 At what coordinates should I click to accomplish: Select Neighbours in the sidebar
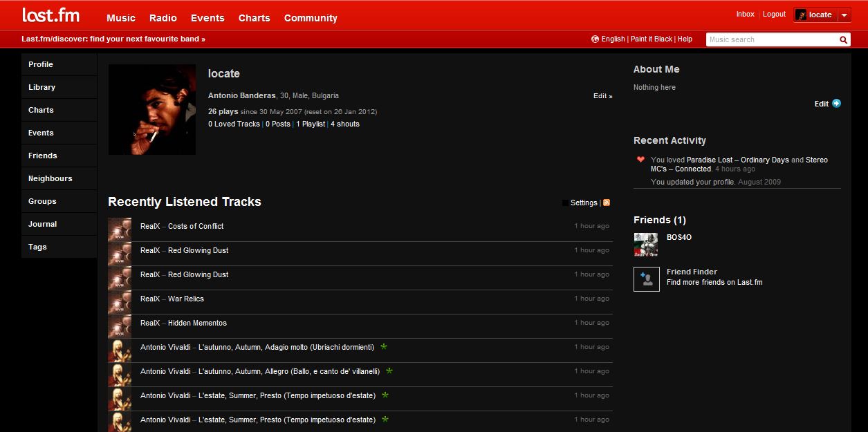coord(59,178)
